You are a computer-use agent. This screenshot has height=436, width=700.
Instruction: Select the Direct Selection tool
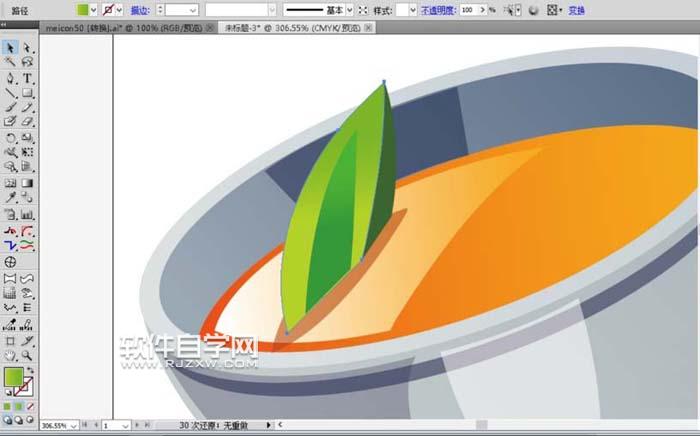pyautogui.click(x=27, y=48)
